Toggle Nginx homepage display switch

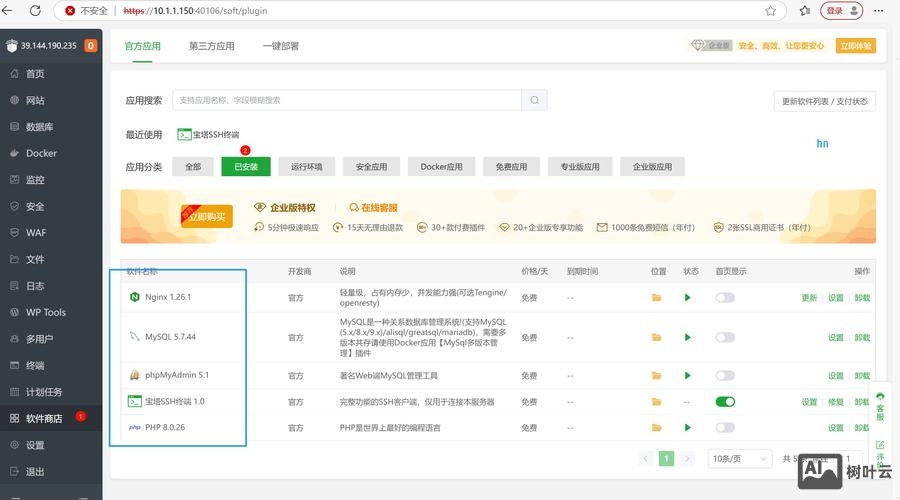coord(725,297)
